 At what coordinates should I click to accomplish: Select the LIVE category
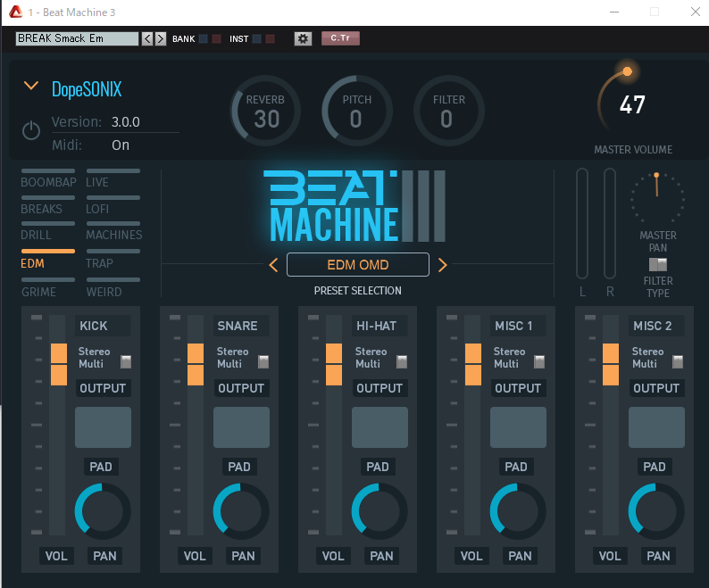click(113, 178)
